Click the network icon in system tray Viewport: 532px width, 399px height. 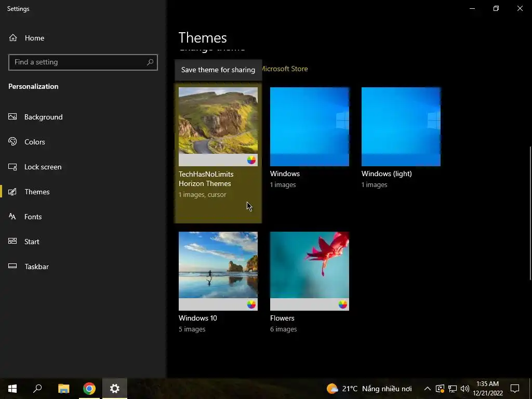point(453,389)
